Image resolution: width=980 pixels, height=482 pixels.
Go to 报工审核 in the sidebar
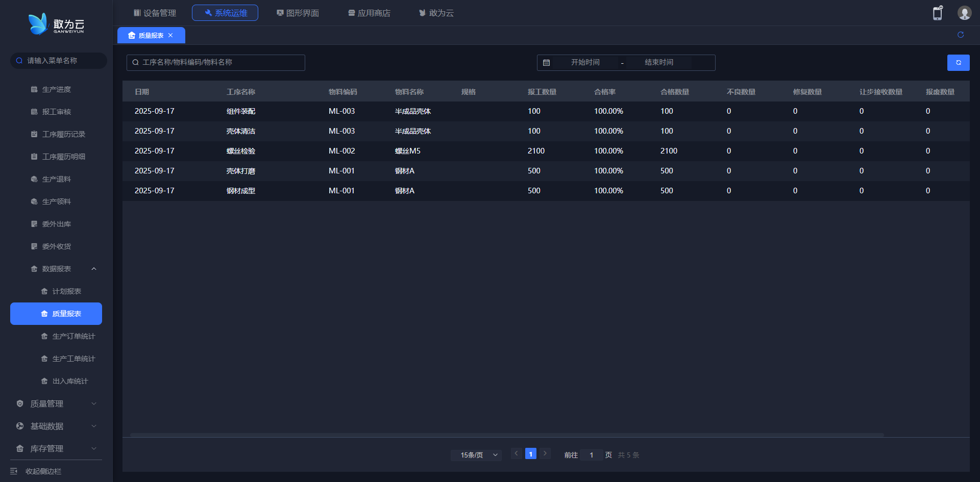pos(57,112)
